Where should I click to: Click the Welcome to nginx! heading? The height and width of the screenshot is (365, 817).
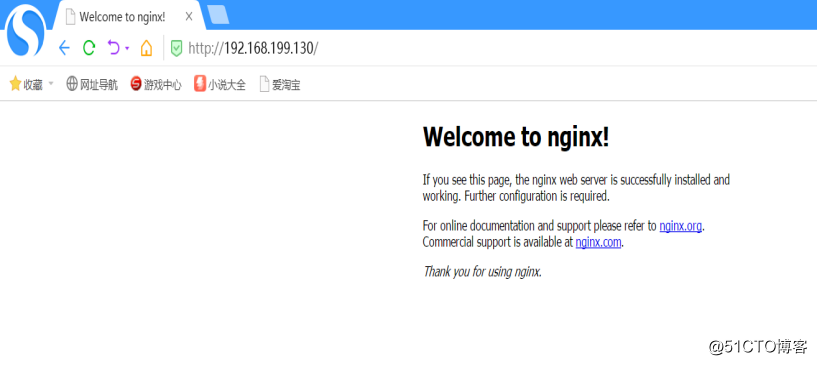pyautogui.click(x=516, y=137)
